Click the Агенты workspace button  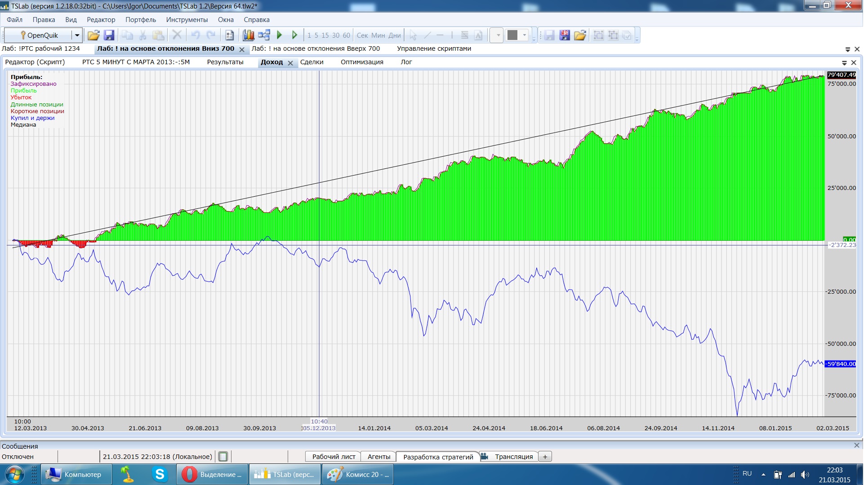pyautogui.click(x=378, y=457)
